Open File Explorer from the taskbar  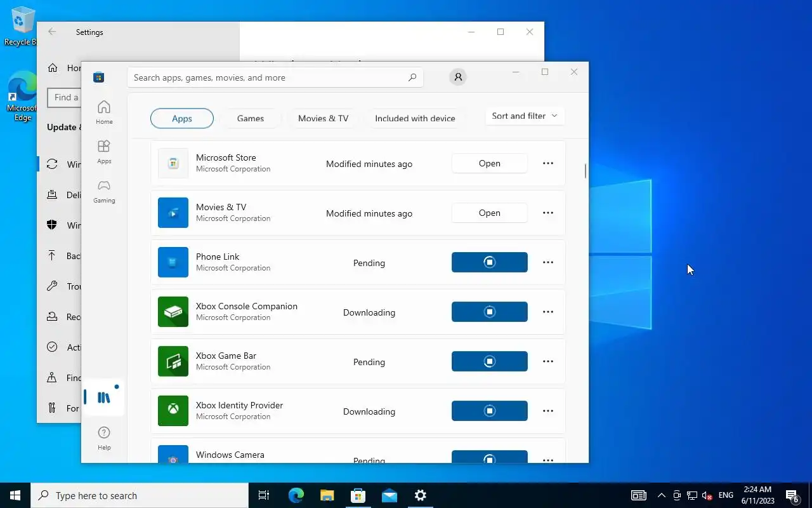(x=327, y=495)
